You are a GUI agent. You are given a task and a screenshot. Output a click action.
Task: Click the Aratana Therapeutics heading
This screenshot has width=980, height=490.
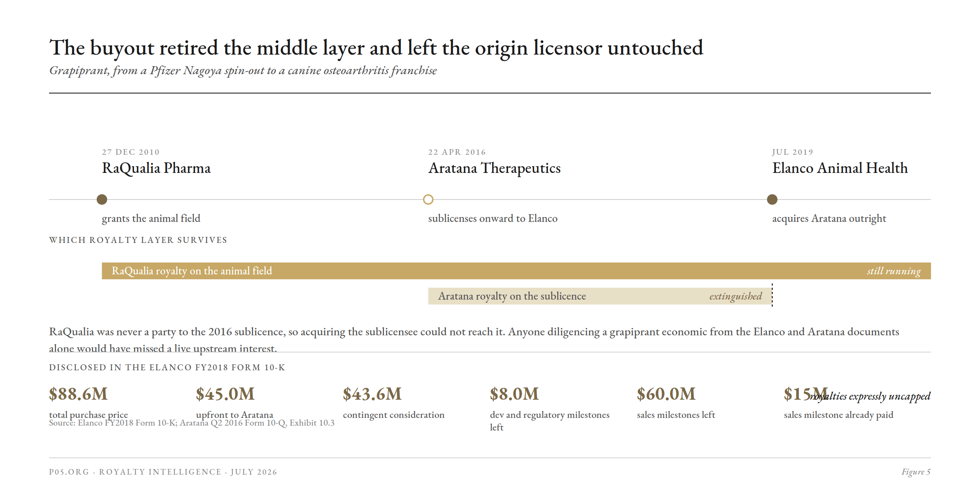click(494, 168)
